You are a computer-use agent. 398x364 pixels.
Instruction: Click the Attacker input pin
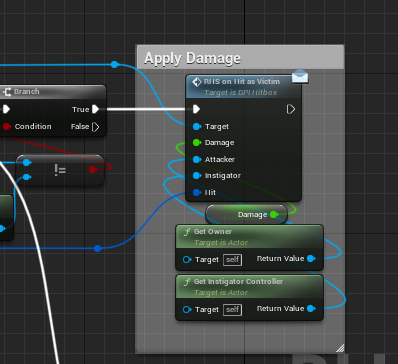click(197, 159)
